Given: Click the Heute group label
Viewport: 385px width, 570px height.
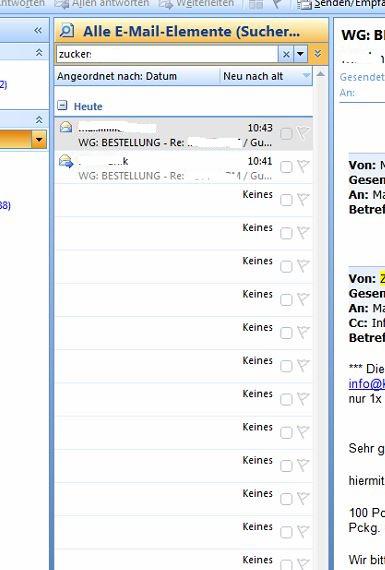Looking at the screenshot, I should coord(88,107).
